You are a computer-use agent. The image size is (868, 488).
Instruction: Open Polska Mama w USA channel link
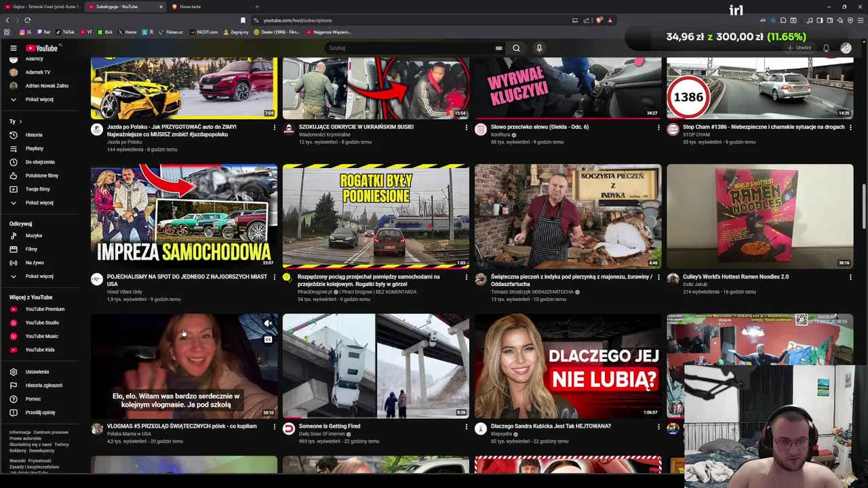[x=129, y=434]
